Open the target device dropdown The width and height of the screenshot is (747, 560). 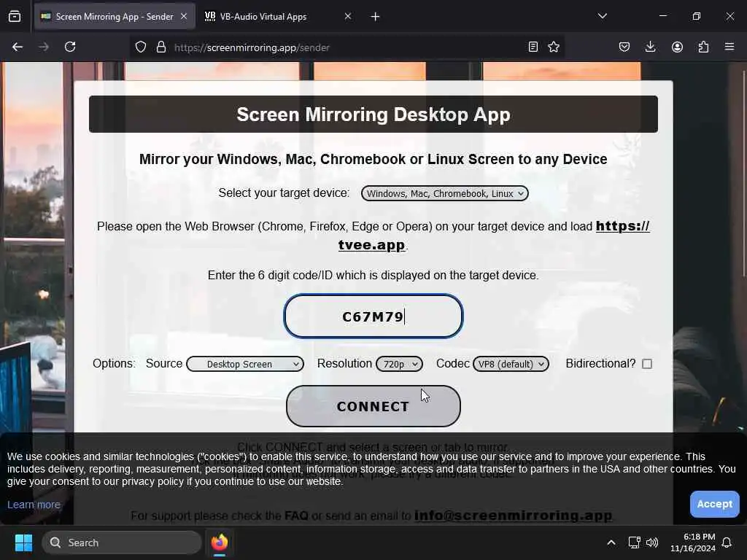[x=444, y=193]
